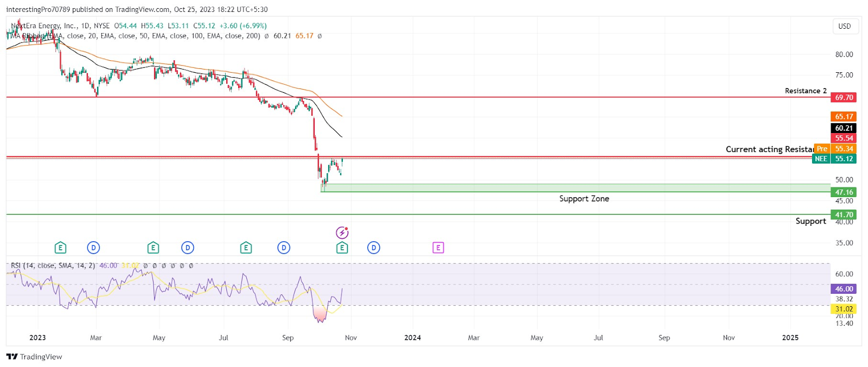Select the Support Zone text annotation
The height and width of the screenshot is (367, 868).
coord(584,199)
